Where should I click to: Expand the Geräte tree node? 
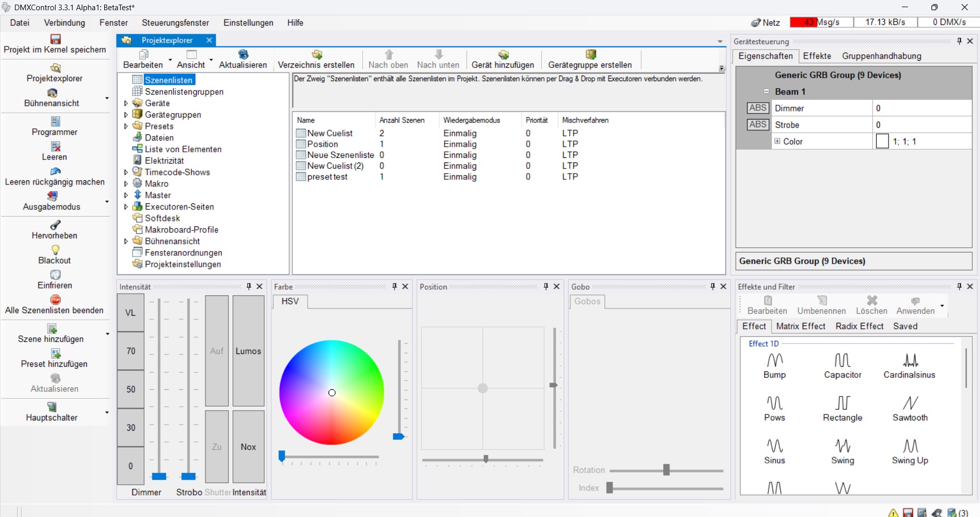pos(126,103)
